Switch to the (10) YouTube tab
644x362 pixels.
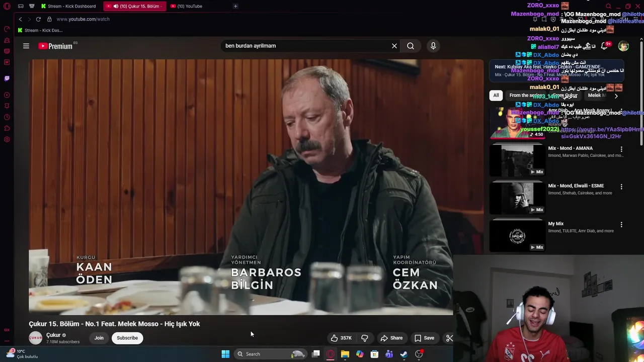click(x=186, y=6)
